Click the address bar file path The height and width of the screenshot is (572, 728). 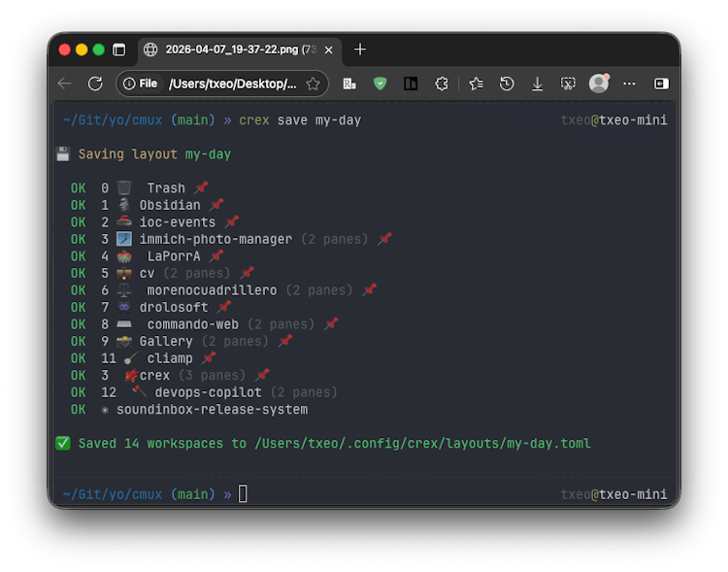click(x=233, y=84)
